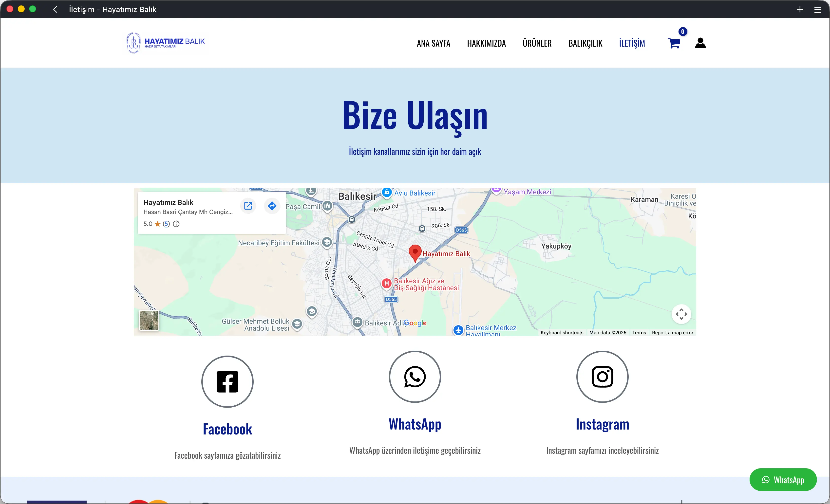Click the WhatsApp circle icon
The width and height of the screenshot is (830, 504).
[415, 377]
